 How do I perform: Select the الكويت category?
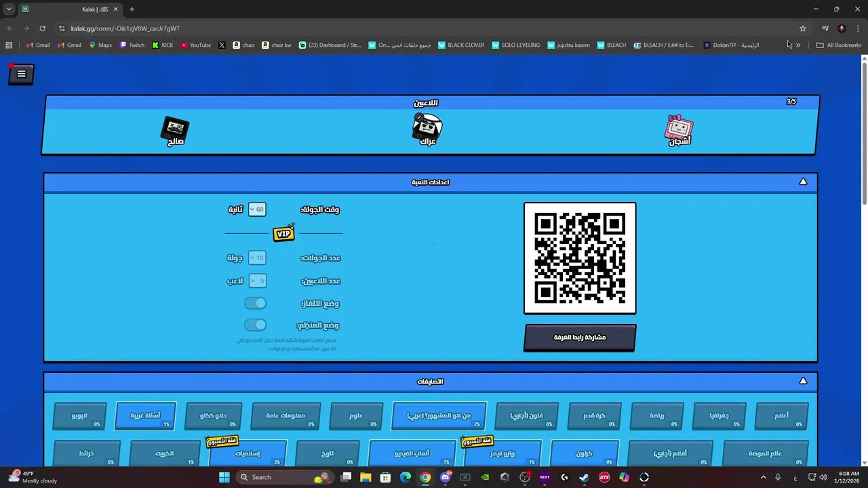point(164,453)
